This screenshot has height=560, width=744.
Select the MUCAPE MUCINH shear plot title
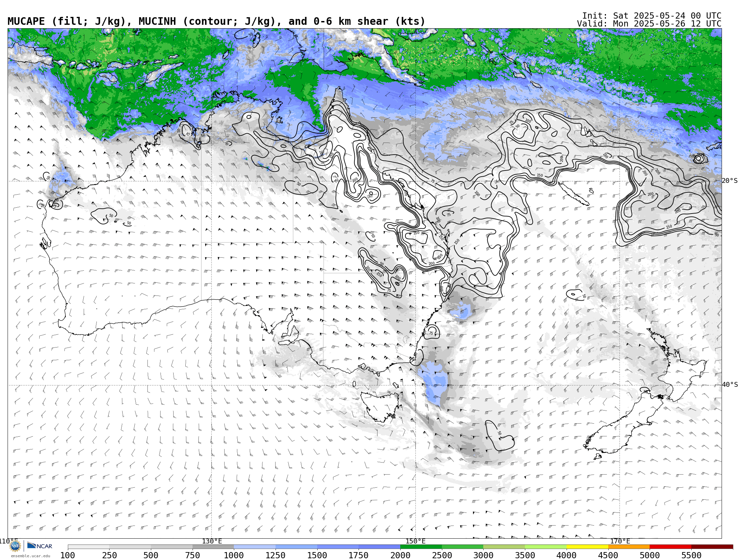[216, 21]
